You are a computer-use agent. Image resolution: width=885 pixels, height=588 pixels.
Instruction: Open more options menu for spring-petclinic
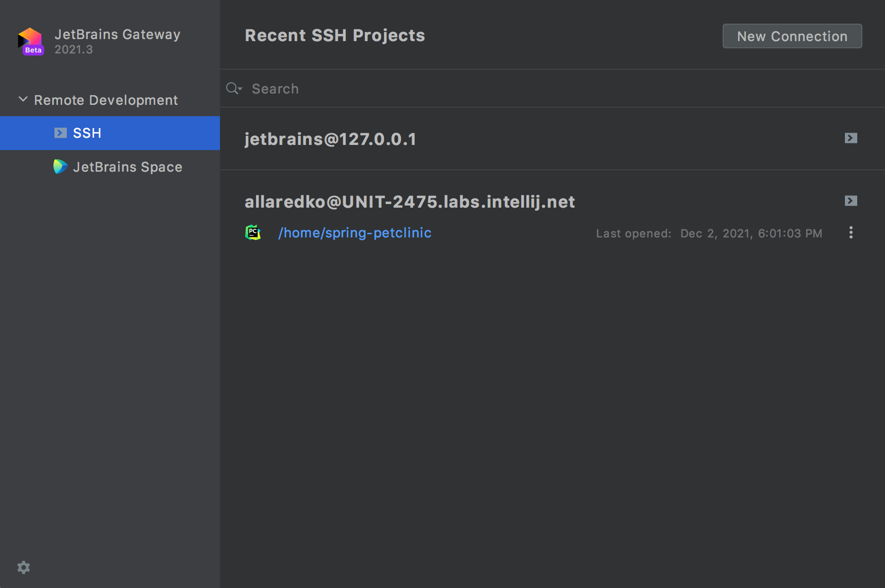pyautogui.click(x=851, y=233)
